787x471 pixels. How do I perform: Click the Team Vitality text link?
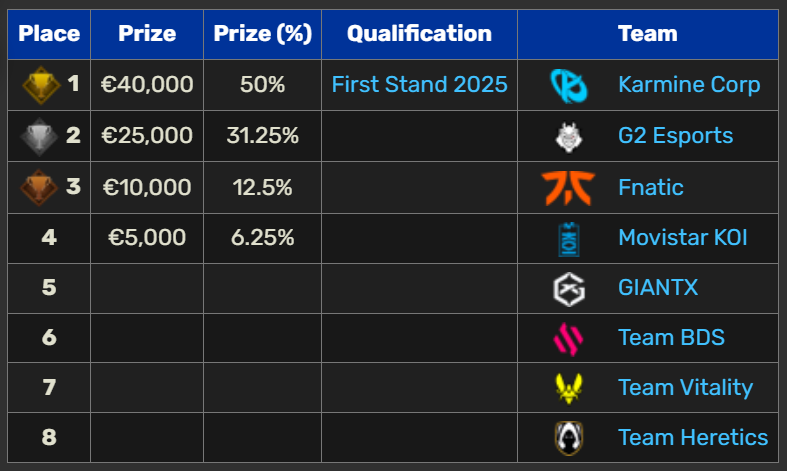pos(686,388)
